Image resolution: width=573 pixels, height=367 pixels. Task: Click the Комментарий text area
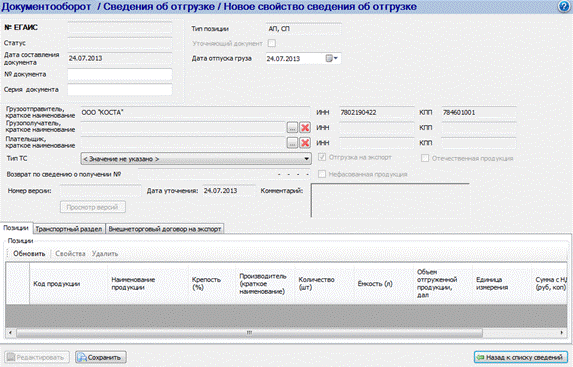pyautogui.click(x=390, y=200)
